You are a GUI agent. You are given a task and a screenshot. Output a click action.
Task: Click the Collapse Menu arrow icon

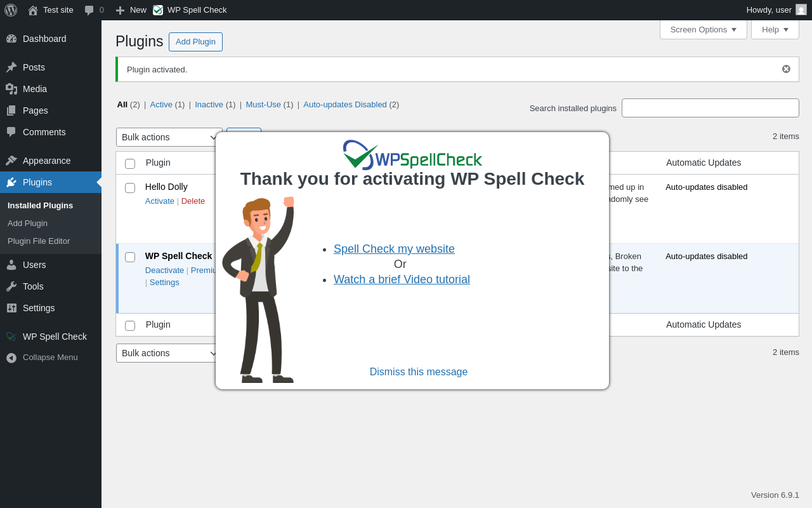pos(11,358)
